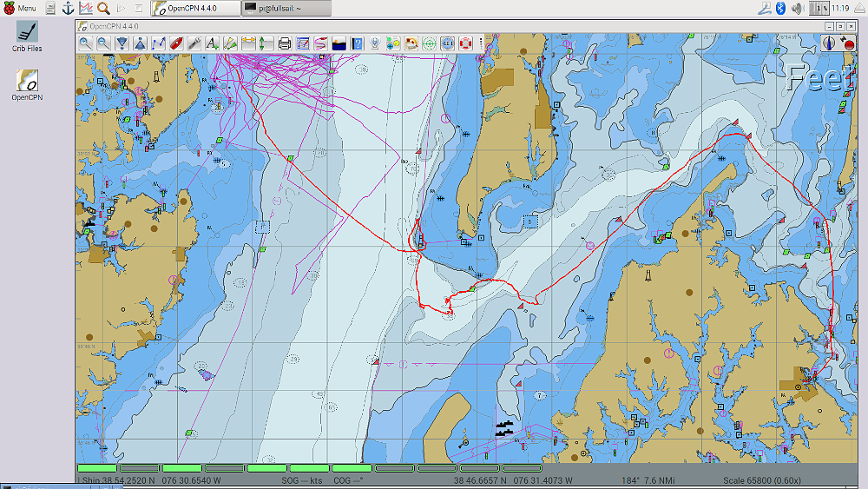Select the create route tool
This screenshot has width=868, height=489.
[x=158, y=43]
